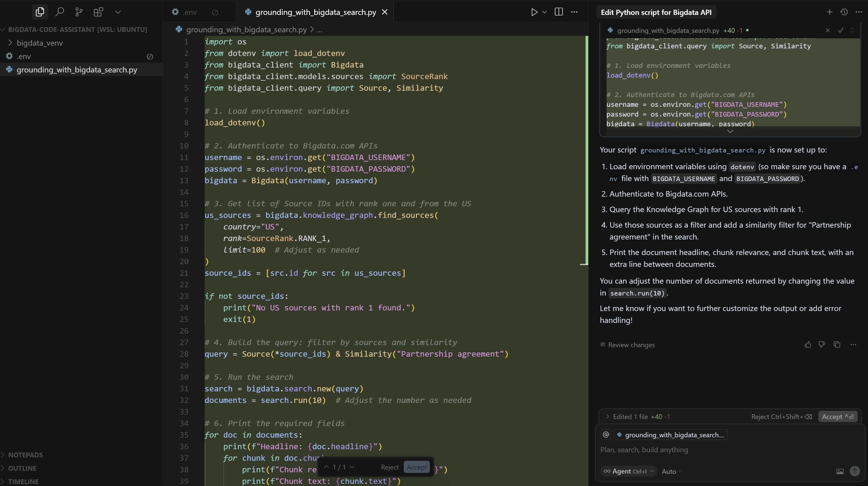Expand the additional views chevron in the activity bar
868x486 pixels.
pyautogui.click(x=118, y=12)
